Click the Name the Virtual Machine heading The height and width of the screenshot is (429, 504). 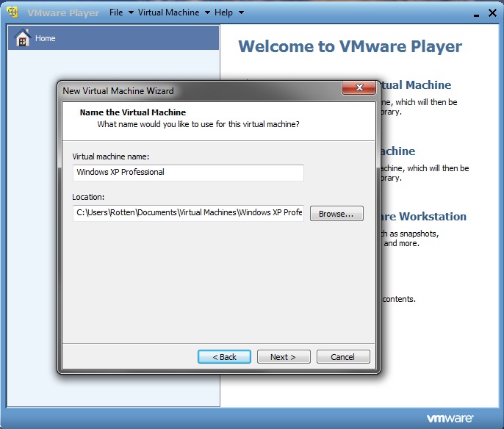[133, 112]
